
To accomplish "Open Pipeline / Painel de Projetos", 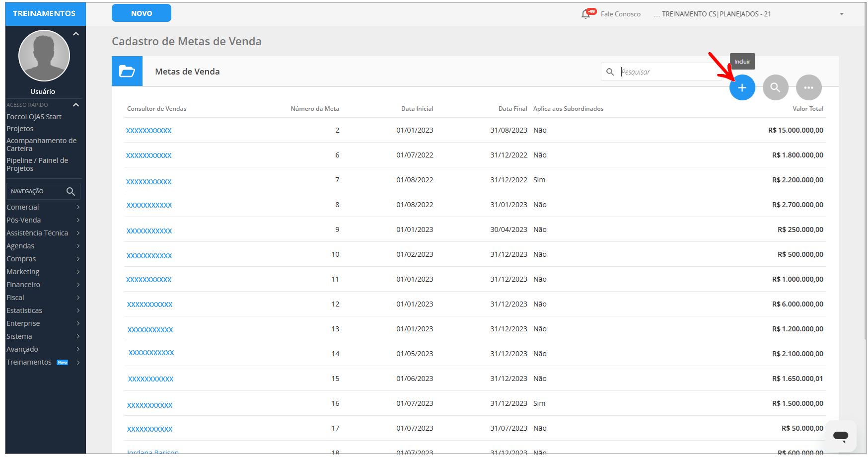I will pos(37,164).
